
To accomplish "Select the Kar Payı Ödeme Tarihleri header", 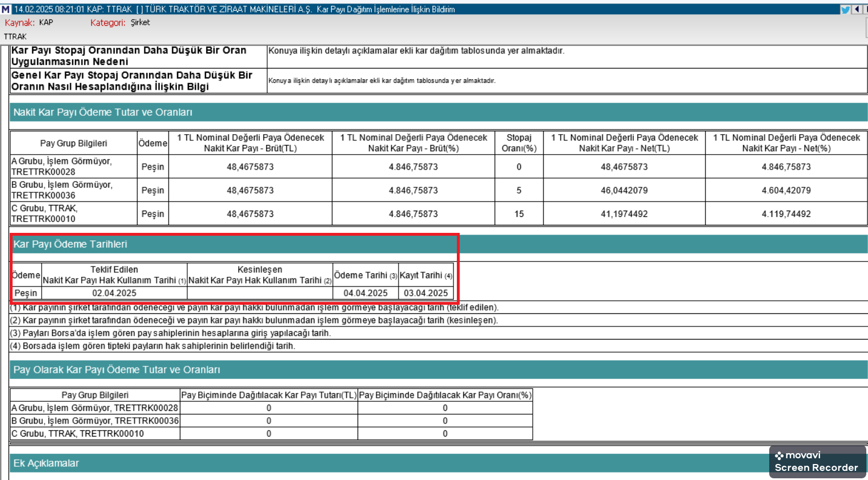I will pyautogui.click(x=70, y=244).
